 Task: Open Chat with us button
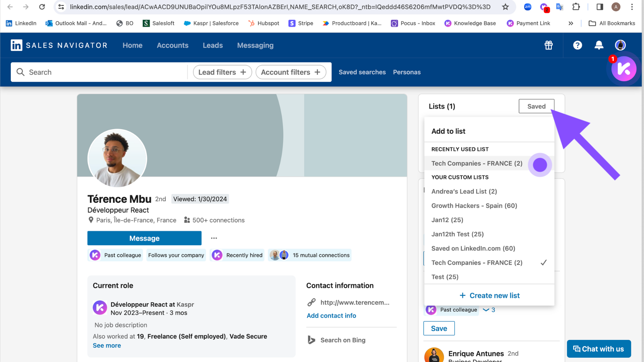tap(599, 349)
